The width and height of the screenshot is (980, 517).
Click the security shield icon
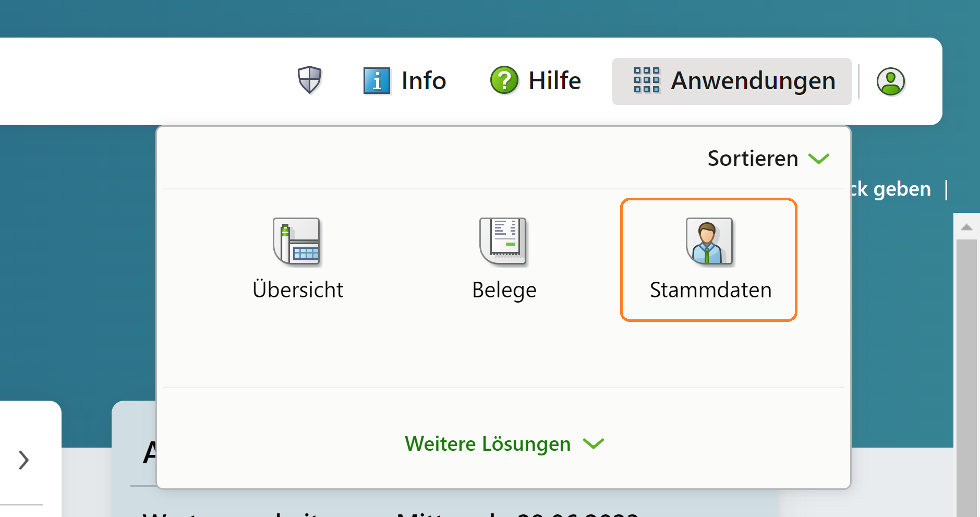point(309,80)
